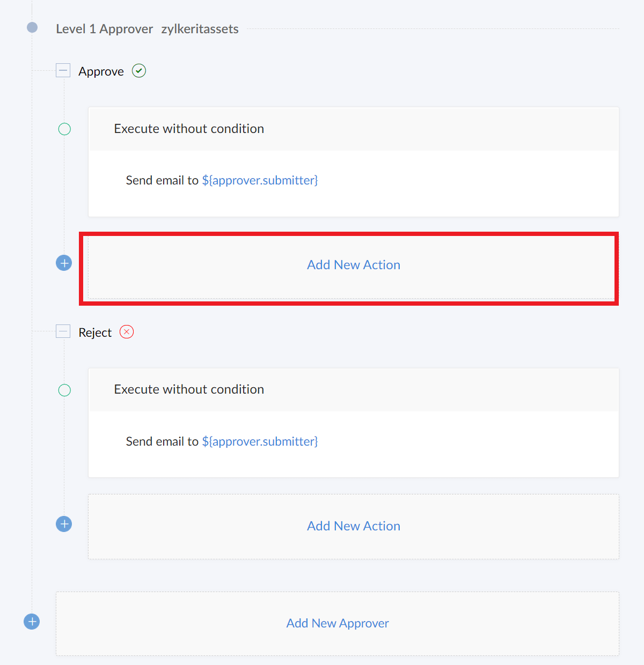Add New Action in the Reject section
Screen dimensions: 644x665
pyautogui.click(x=354, y=526)
